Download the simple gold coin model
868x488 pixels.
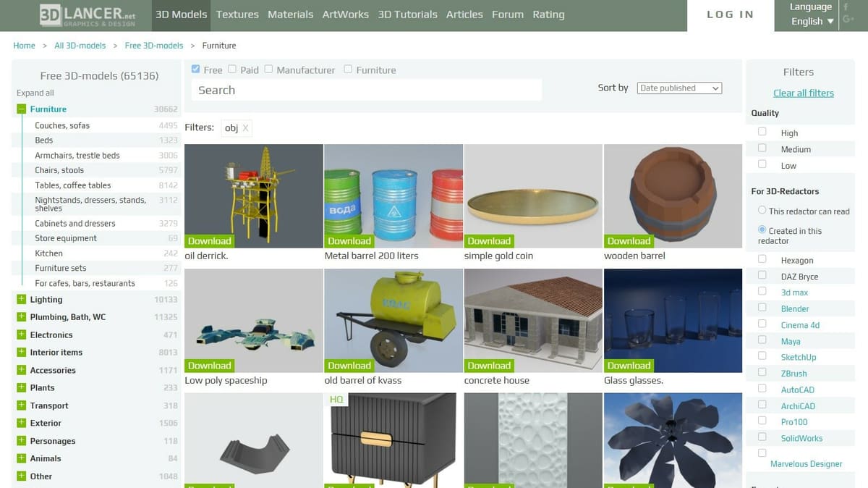[489, 241]
